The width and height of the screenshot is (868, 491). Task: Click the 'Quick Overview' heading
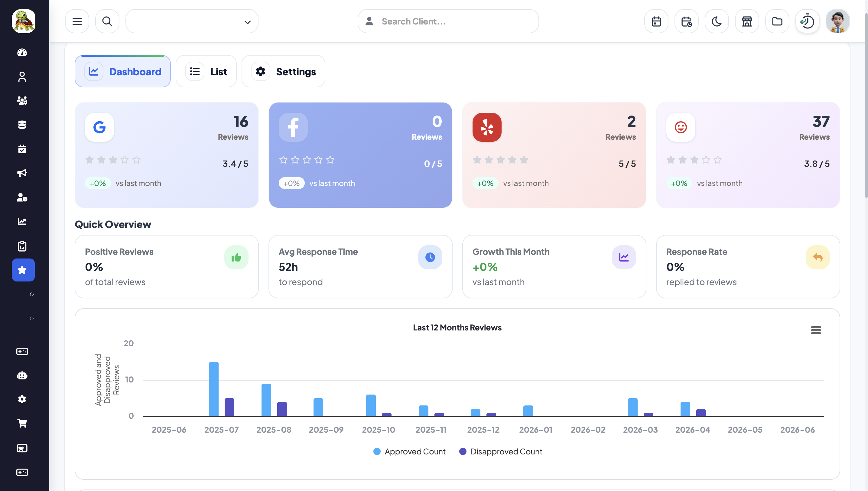pos(113,224)
